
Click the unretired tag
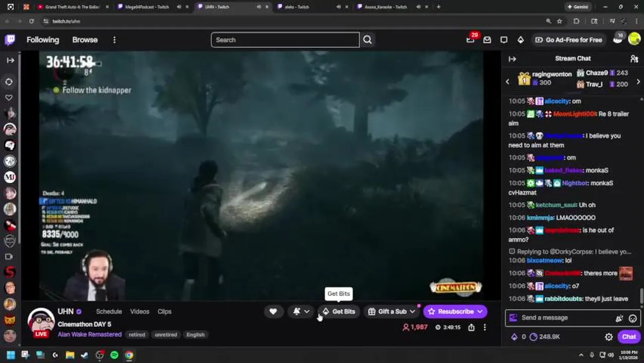point(165,335)
